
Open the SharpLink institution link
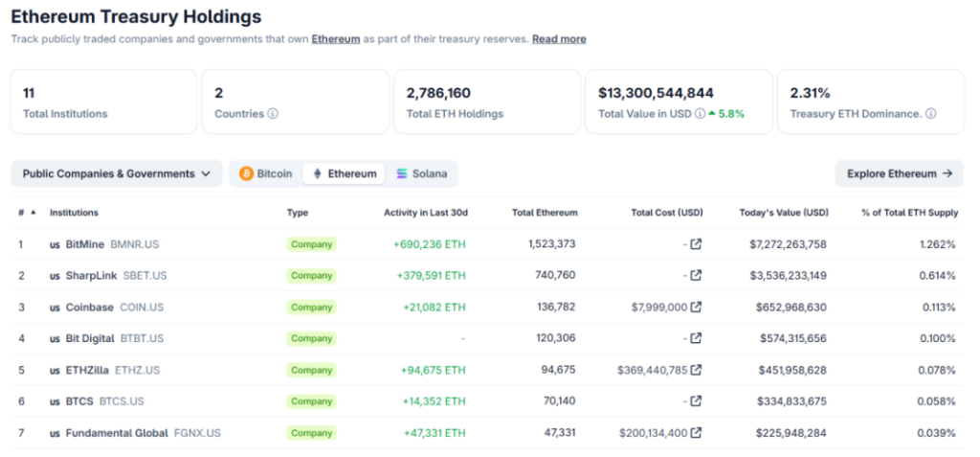pos(91,276)
